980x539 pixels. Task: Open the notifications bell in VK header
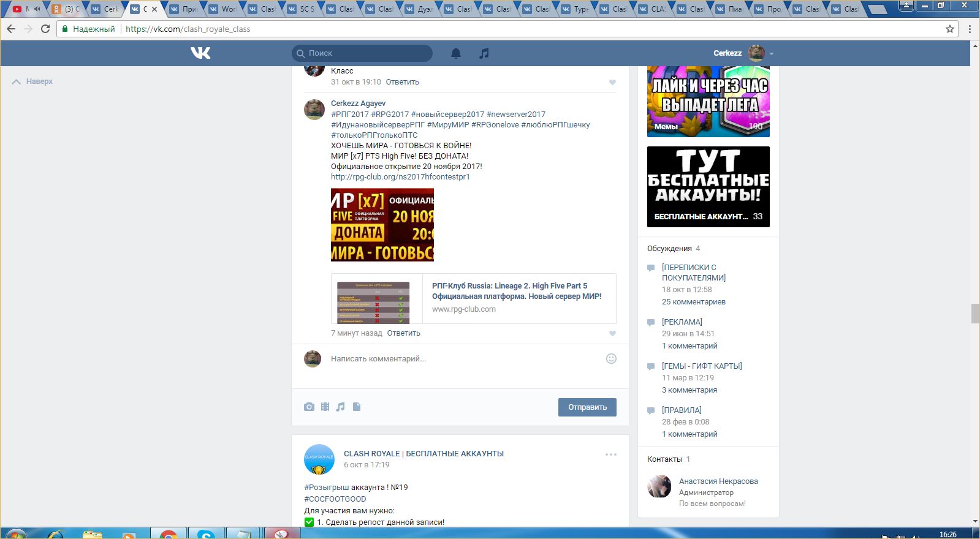coord(456,53)
